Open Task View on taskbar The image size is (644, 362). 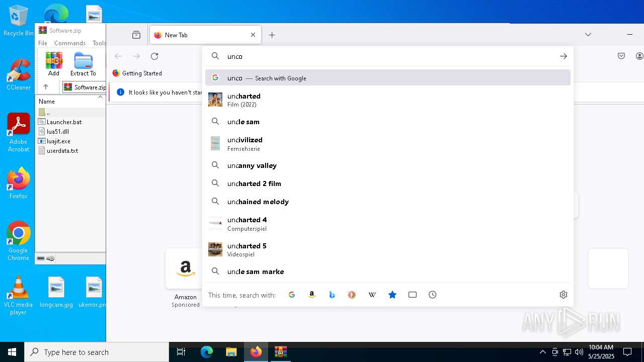click(181, 352)
